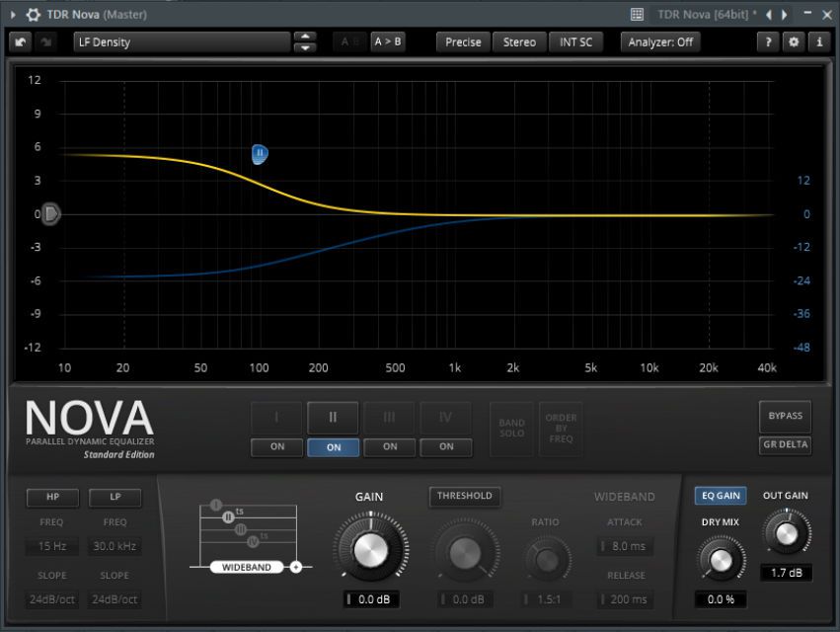Open LP slope 24dB/oct selector
The width and height of the screenshot is (840, 632).
[x=115, y=599]
